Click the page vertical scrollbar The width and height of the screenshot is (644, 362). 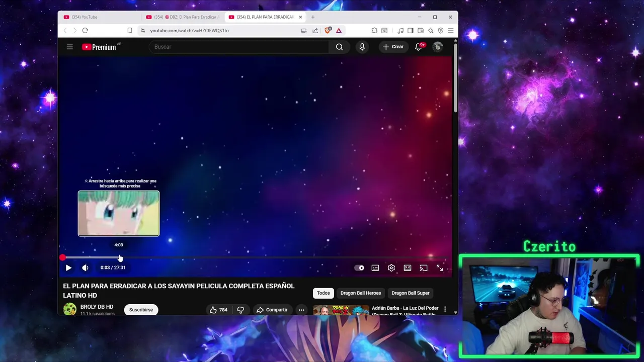tap(455, 78)
